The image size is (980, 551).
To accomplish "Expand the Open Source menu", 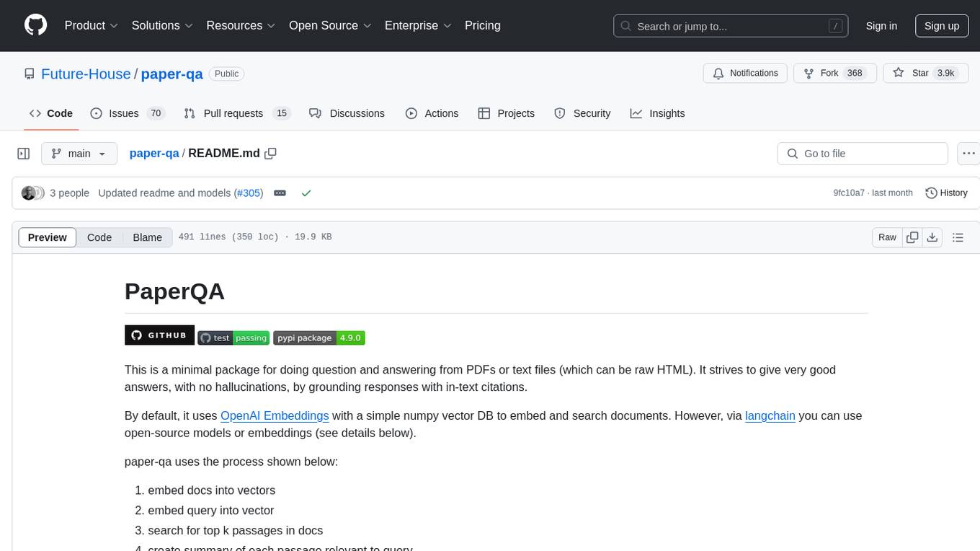I will coord(330,25).
